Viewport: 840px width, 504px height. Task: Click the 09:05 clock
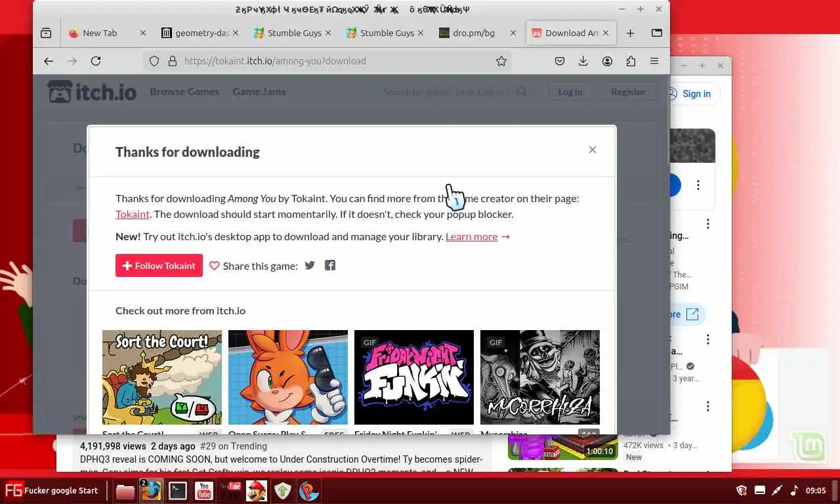click(x=816, y=490)
